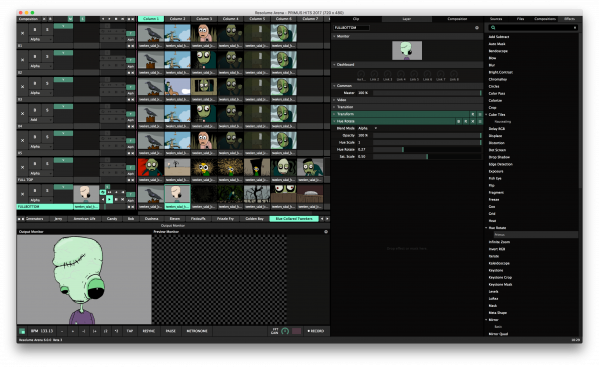
Task: Switch to the Clip tab
Action: click(356, 19)
